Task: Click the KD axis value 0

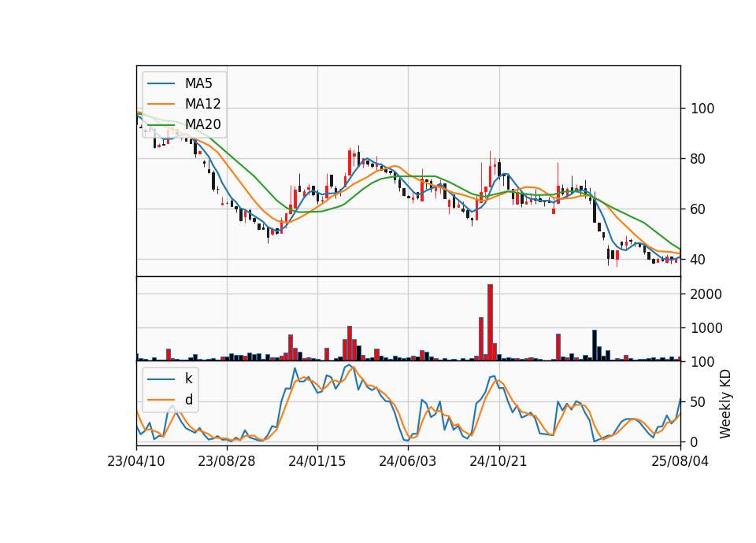Action: click(x=695, y=441)
